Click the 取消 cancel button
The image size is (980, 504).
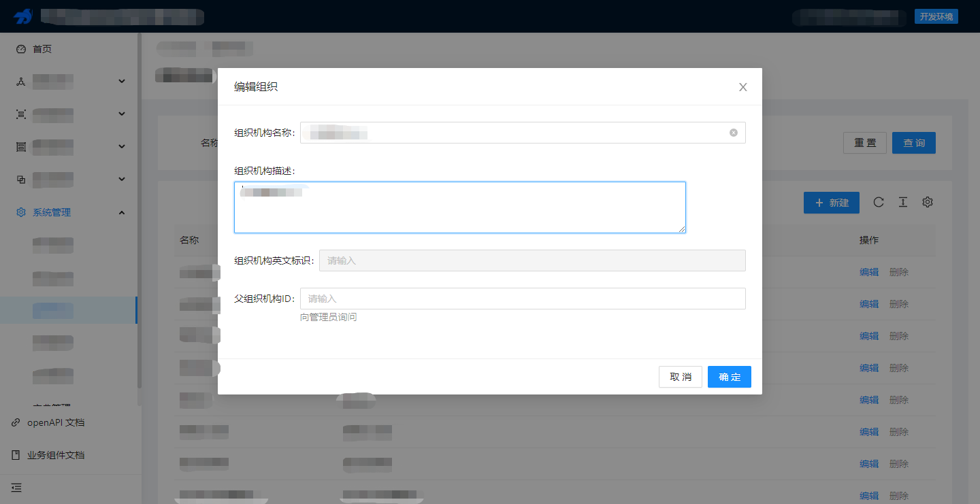(x=680, y=376)
